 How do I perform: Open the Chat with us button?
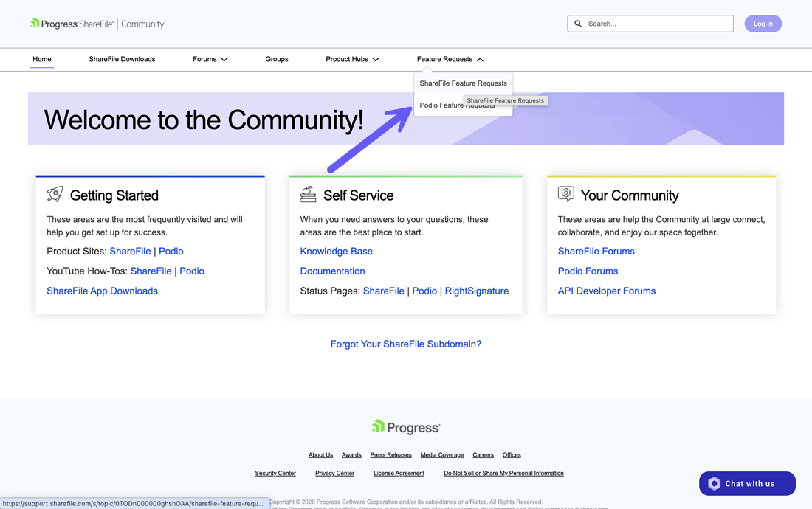tap(747, 484)
